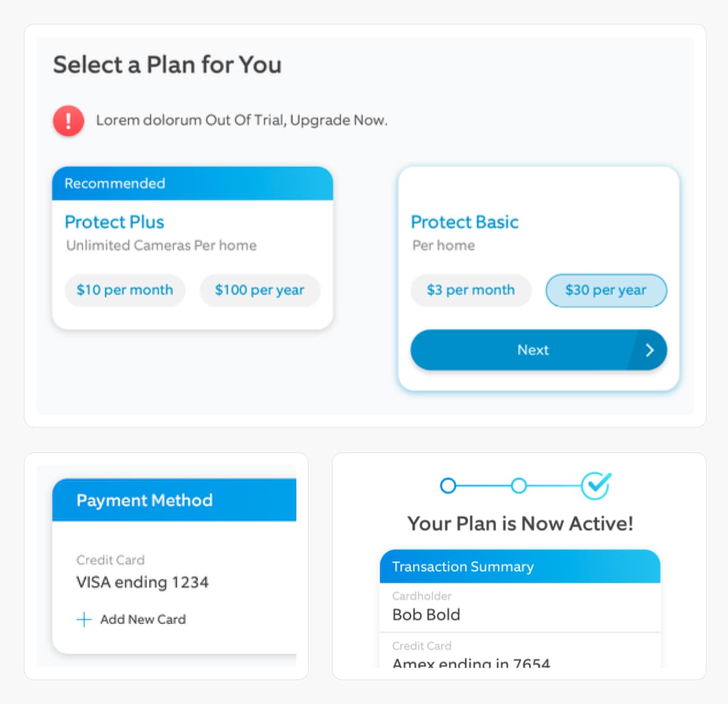Select VISA ending 1234 card
The image size is (728, 704).
[143, 582]
